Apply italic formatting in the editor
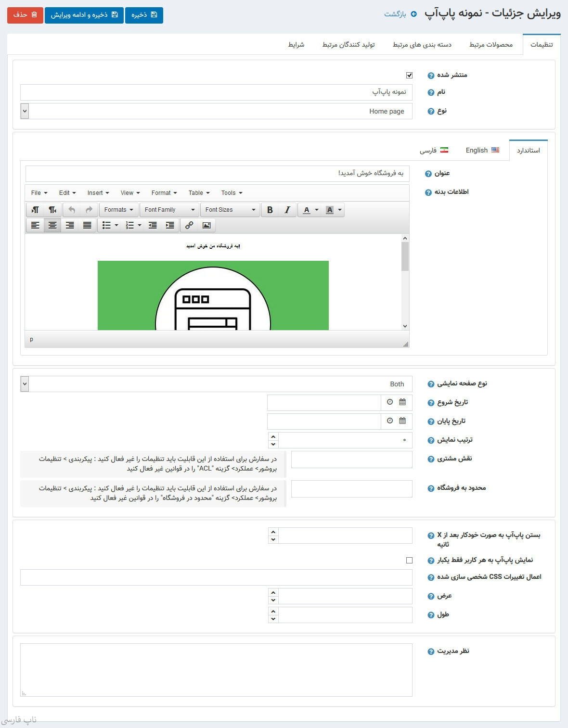 [x=287, y=210]
